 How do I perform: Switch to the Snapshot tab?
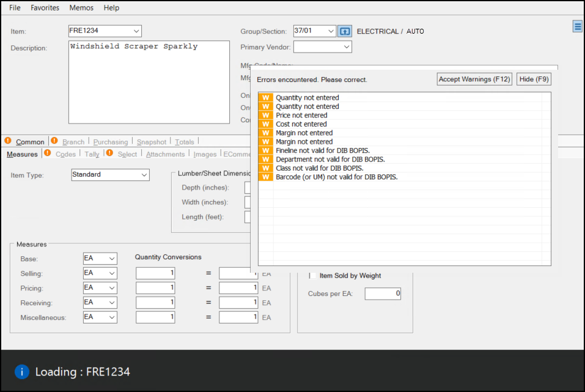(x=152, y=142)
